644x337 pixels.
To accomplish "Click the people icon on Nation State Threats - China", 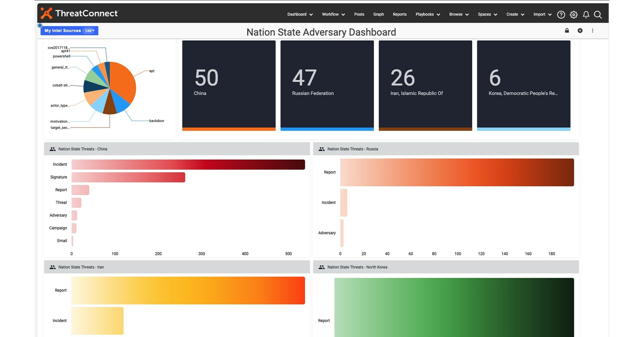I will tap(52, 149).
